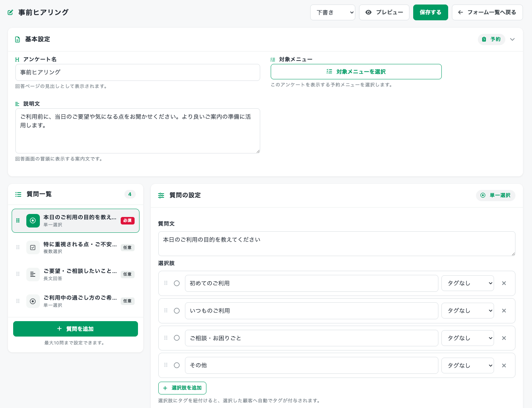
Task: Select question 特に重視される点・ご不安…
Action: 76,247
